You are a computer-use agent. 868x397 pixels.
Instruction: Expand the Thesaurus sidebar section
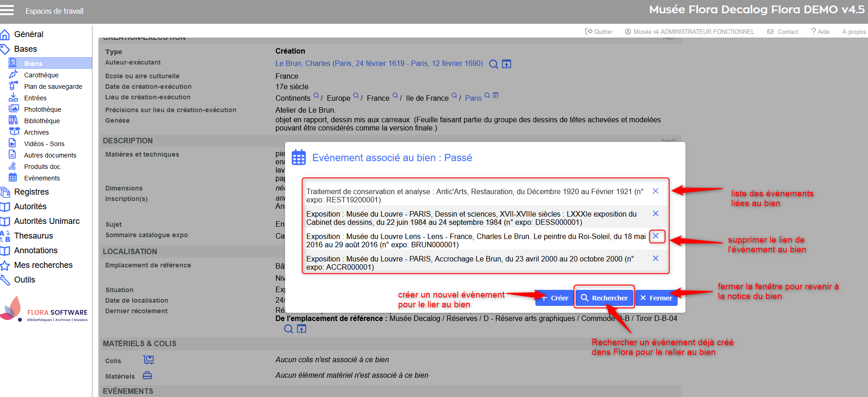pos(33,236)
